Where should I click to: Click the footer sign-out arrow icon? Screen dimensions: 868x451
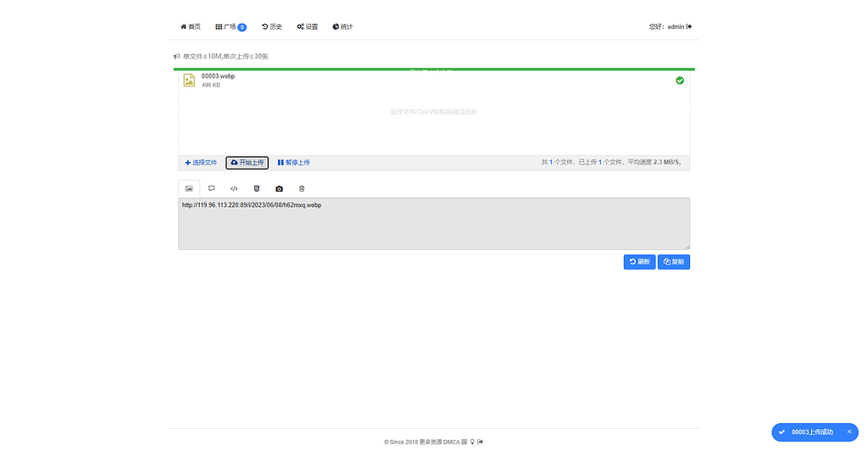[x=481, y=443]
